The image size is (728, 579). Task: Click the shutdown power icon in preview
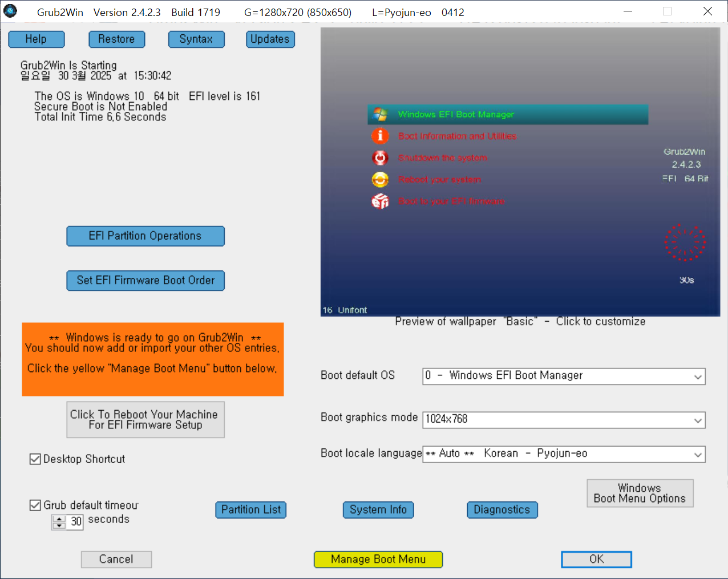(x=380, y=157)
